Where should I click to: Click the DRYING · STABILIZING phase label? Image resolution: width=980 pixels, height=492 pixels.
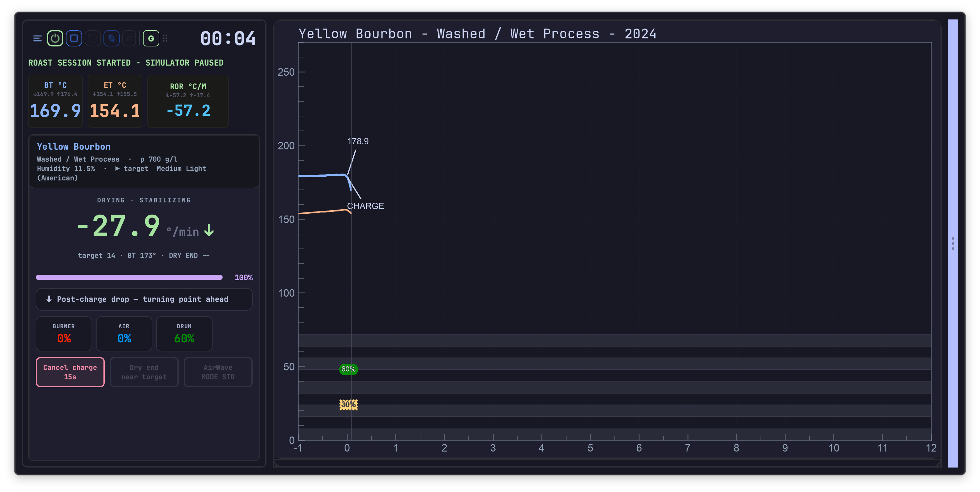click(144, 200)
